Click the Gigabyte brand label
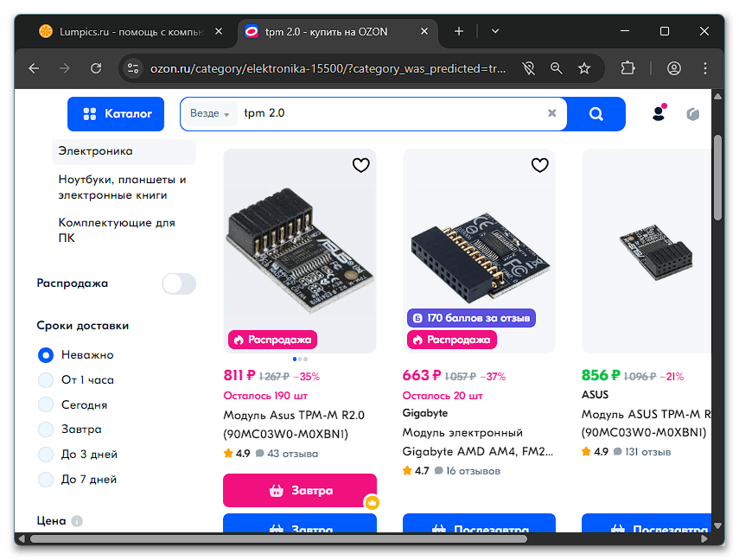The height and width of the screenshot is (560, 739). click(x=425, y=413)
